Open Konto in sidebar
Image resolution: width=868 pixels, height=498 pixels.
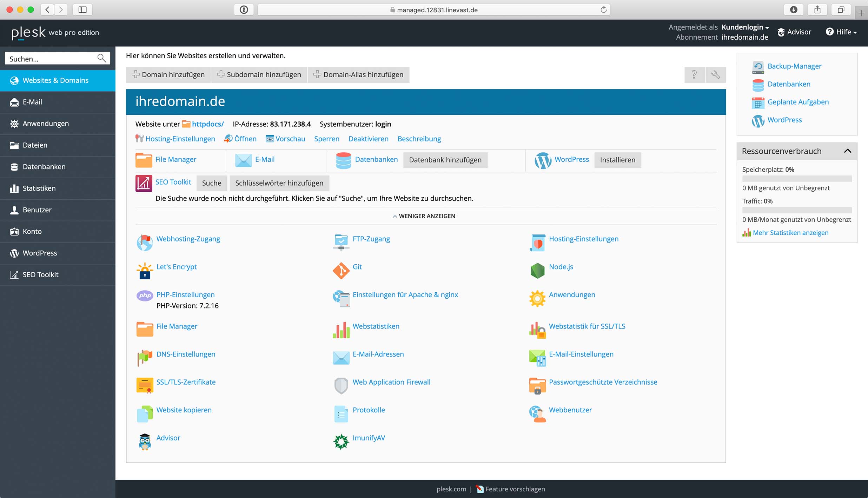pos(58,232)
